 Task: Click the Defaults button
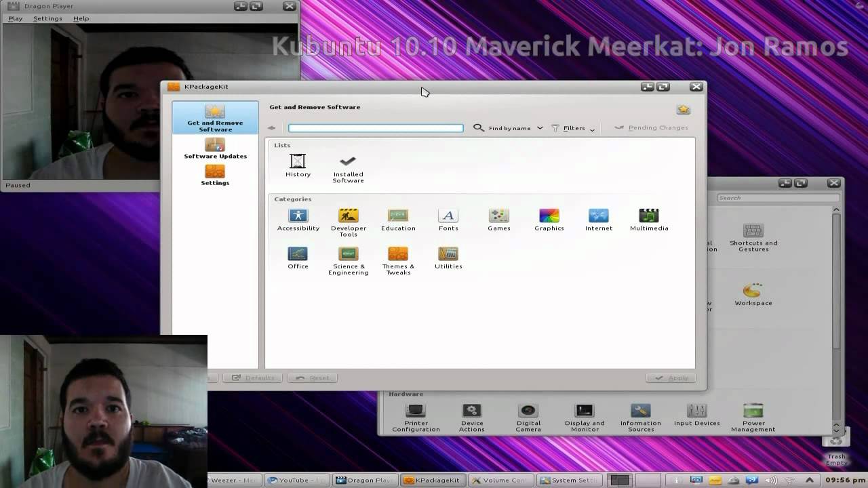[252, 378]
